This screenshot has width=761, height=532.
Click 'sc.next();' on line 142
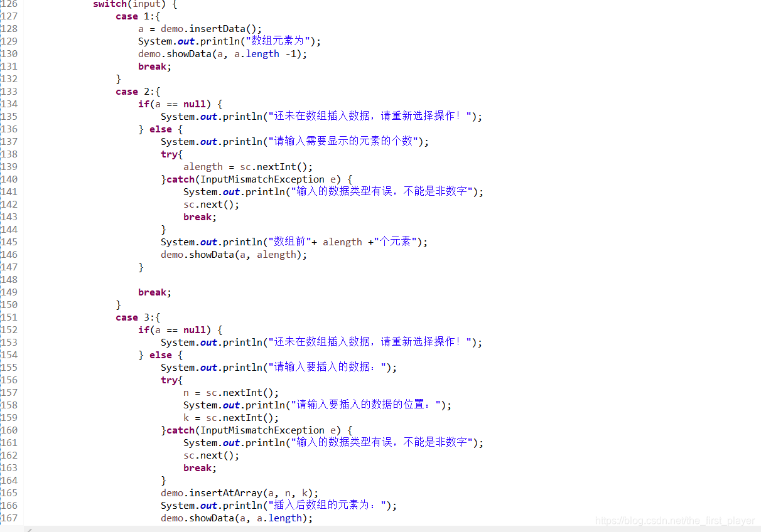[212, 205]
